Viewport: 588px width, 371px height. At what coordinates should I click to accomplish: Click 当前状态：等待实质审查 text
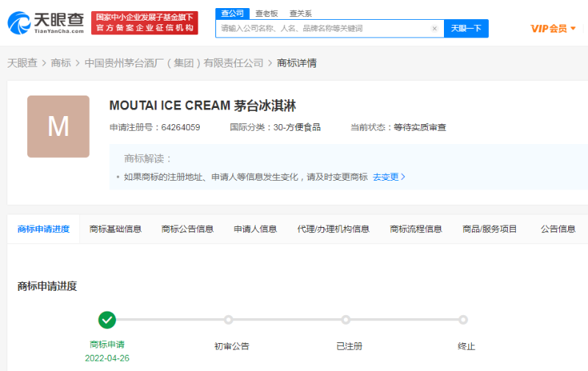click(398, 127)
